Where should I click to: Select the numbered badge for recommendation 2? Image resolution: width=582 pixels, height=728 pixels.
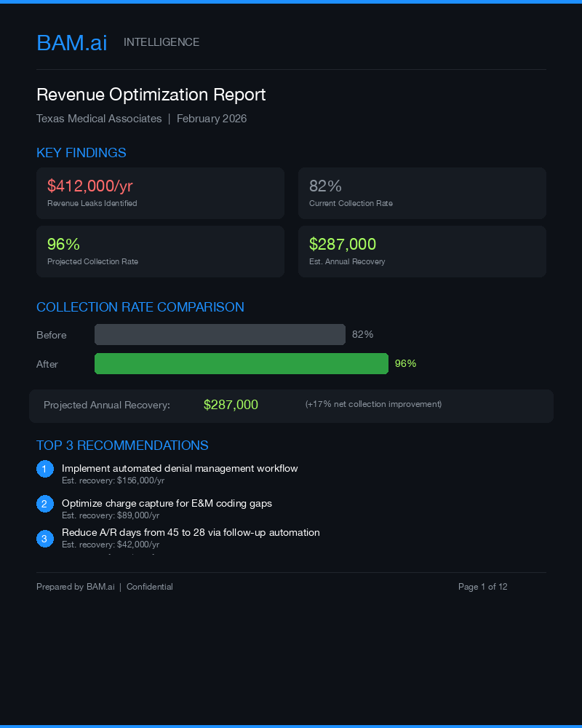(x=44, y=503)
